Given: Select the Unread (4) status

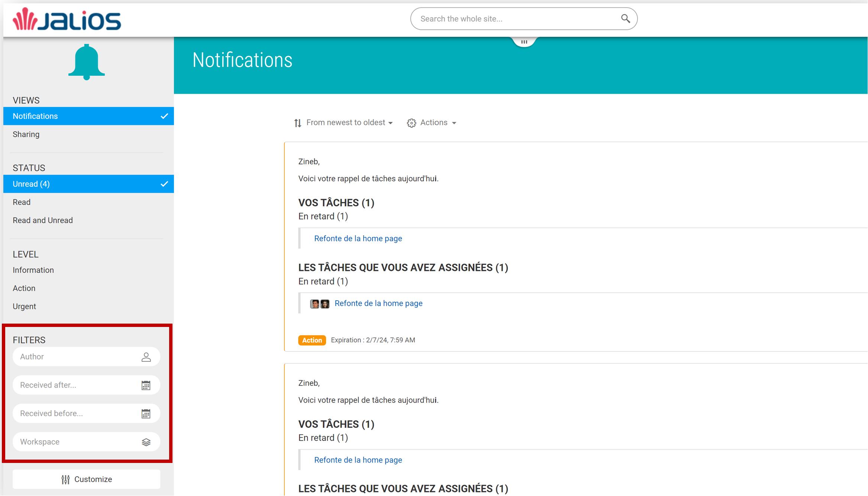Looking at the screenshot, I should tap(88, 184).
